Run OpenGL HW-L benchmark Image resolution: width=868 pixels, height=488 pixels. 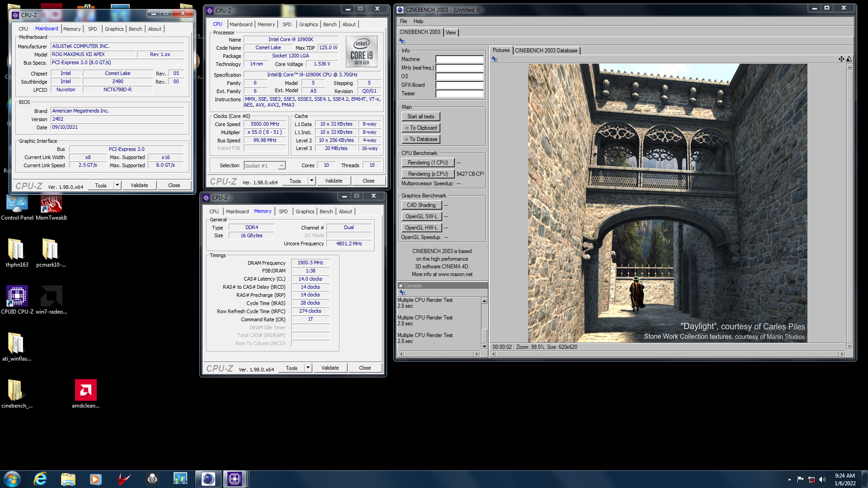[x=421, y=228]
